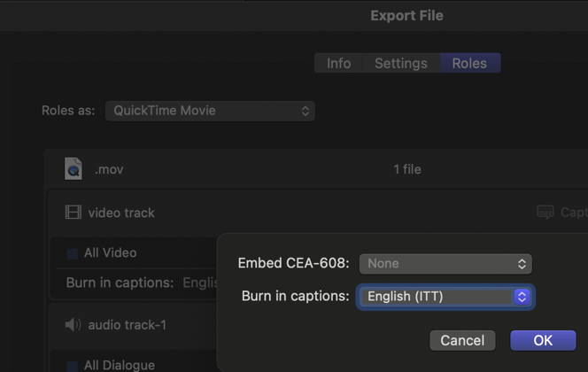Select the .mov file name label

click(x=109, y=169)
